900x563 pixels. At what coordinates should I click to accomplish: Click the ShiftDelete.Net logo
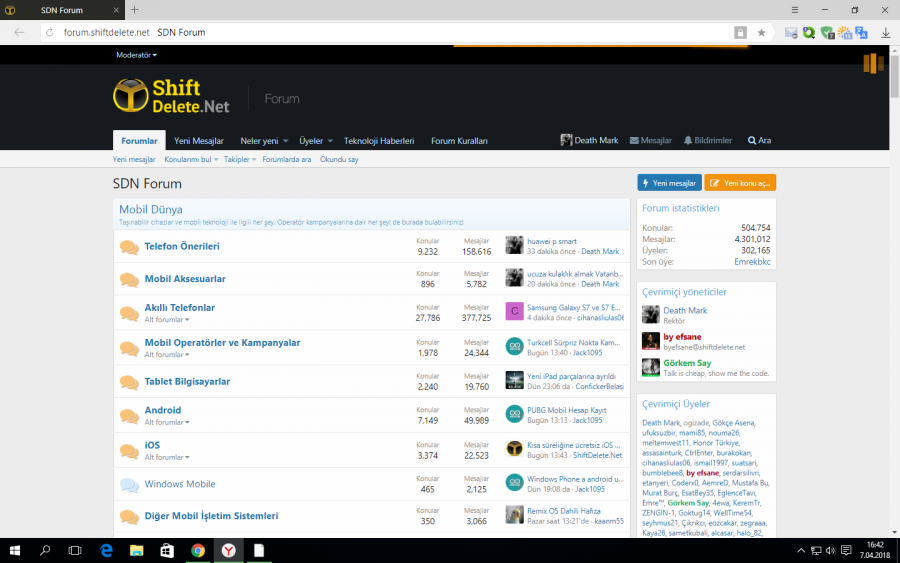coord(172,97)
